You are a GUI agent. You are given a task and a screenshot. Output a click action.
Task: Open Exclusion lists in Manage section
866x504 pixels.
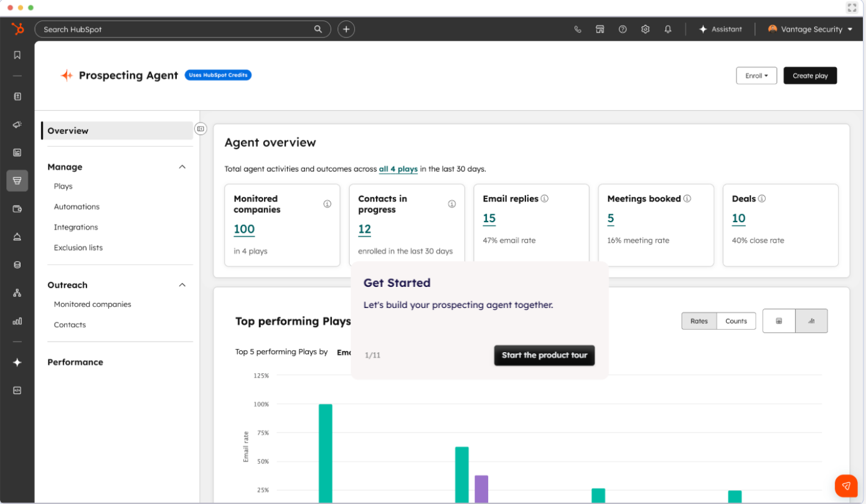coord(78,248)
